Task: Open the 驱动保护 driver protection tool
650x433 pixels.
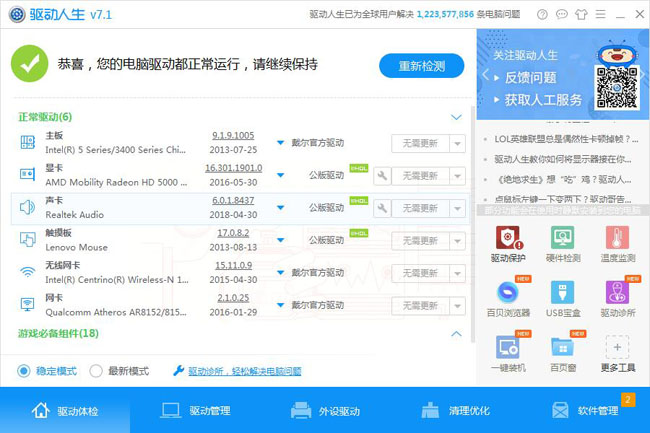Action: (x=507, y=240)
